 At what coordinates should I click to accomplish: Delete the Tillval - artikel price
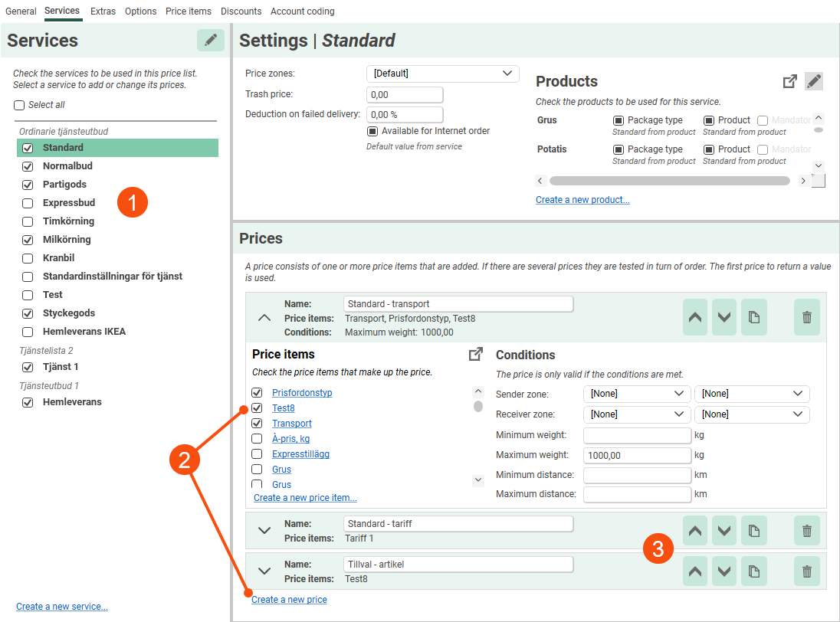pyautogui.click(x=806, y=571)
